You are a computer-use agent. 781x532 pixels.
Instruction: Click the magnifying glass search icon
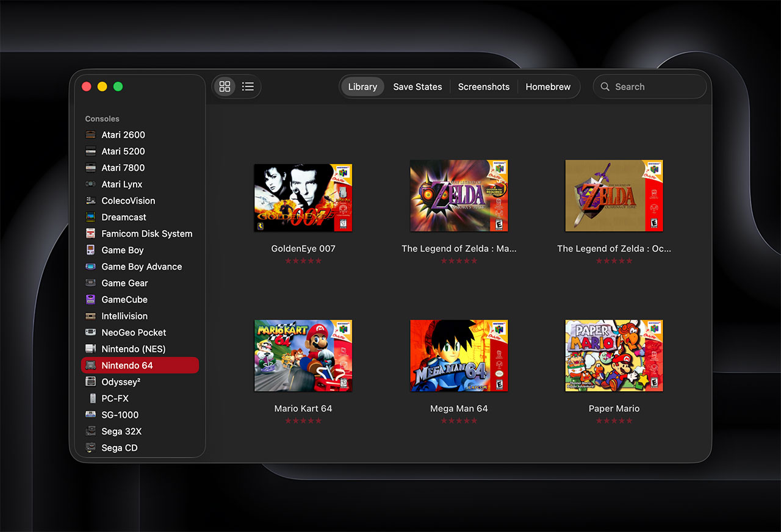click(x=605, y=87)
